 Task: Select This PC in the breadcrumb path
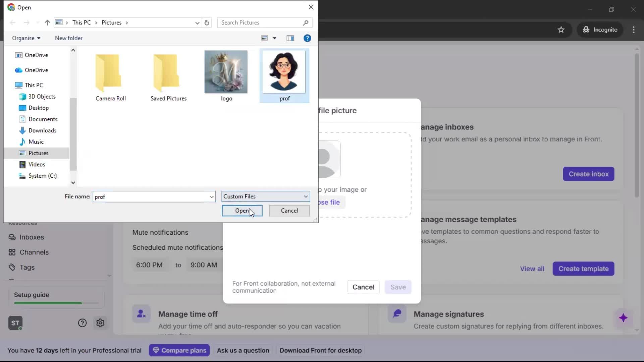(x=82, y=22)
